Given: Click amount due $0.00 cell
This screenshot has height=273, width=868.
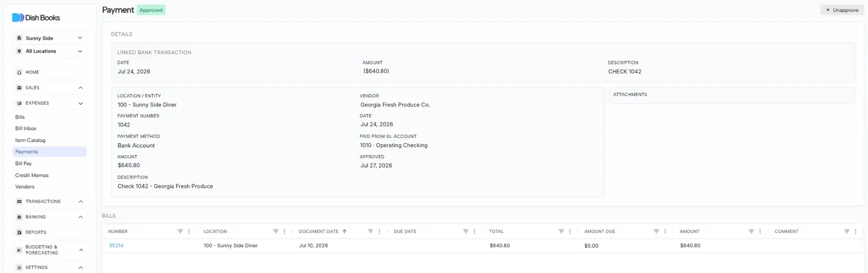Looking at the screenshot, I should [591, 246].
